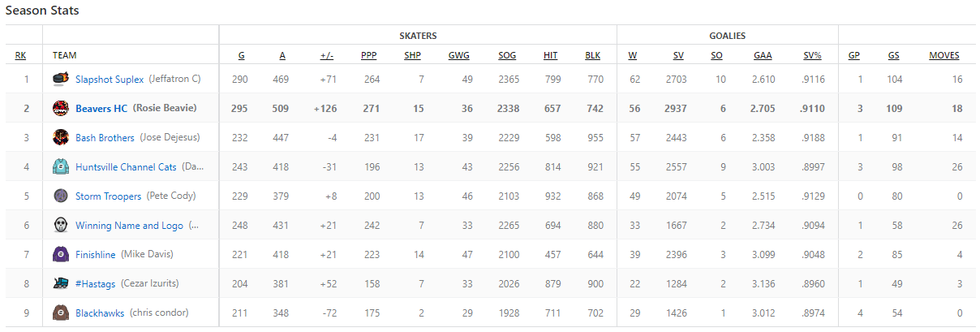Sort by PPP column header
The height and width of the screenshot is (332, 980).
tap(368, 56)
